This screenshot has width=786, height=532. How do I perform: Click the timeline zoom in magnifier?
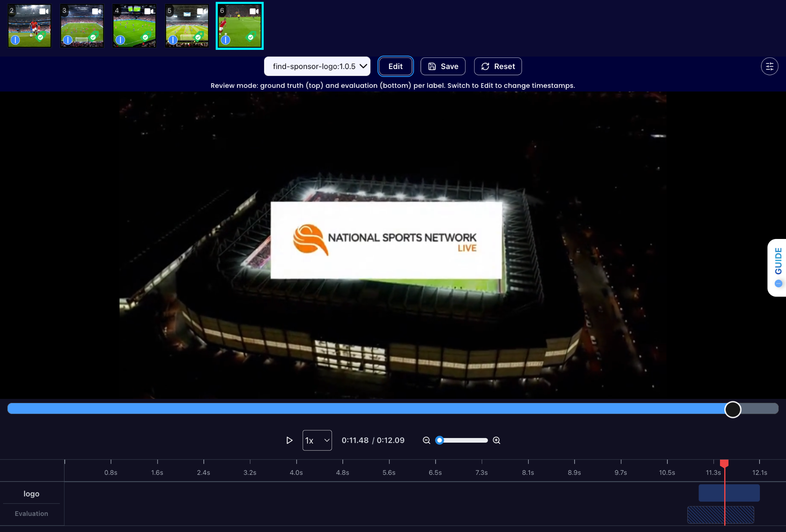pos(496,440)
